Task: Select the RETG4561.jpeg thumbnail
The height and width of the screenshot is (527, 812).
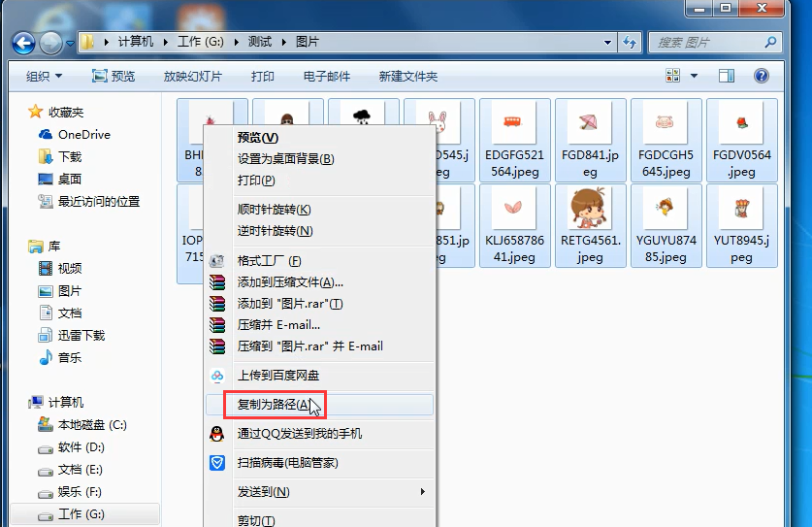Action: (x=590, y=225)
